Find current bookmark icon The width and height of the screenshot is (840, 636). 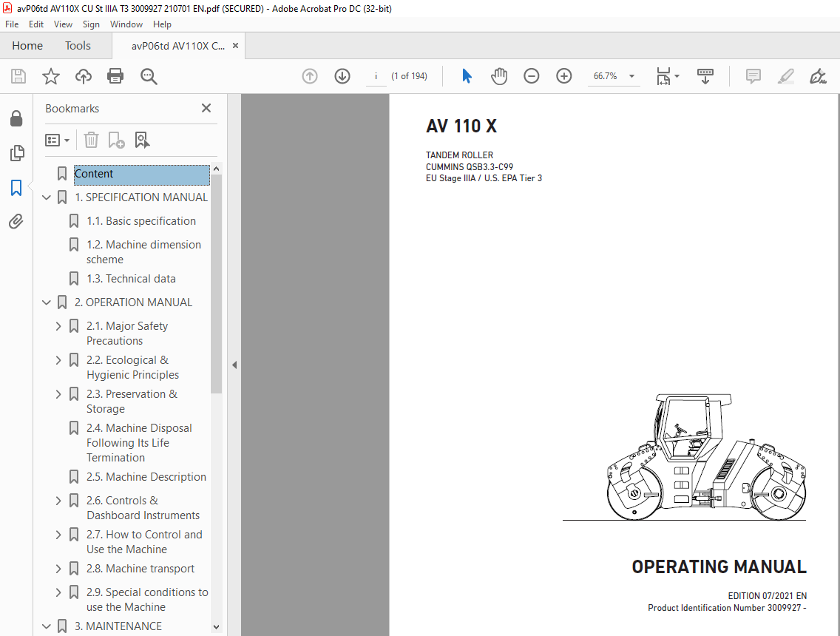pyautogui.click(x=142, y=141)
